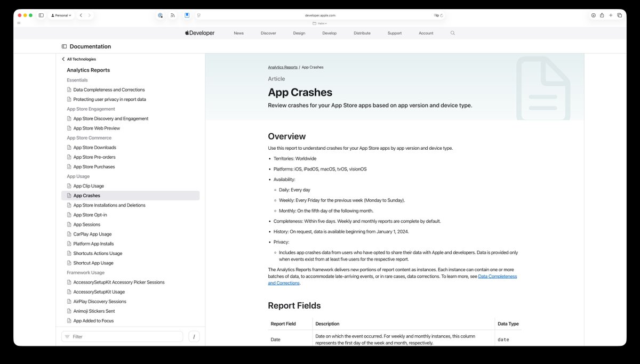The image size is (640, 364).
Task: Open Shortcuts Actions Usage article
Action: (98, 253)
